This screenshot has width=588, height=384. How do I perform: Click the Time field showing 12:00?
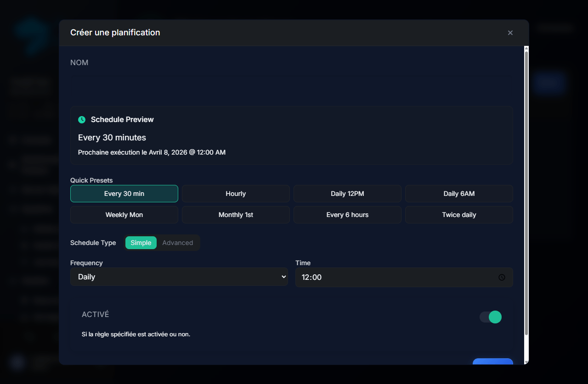click(x=404, y=277)
